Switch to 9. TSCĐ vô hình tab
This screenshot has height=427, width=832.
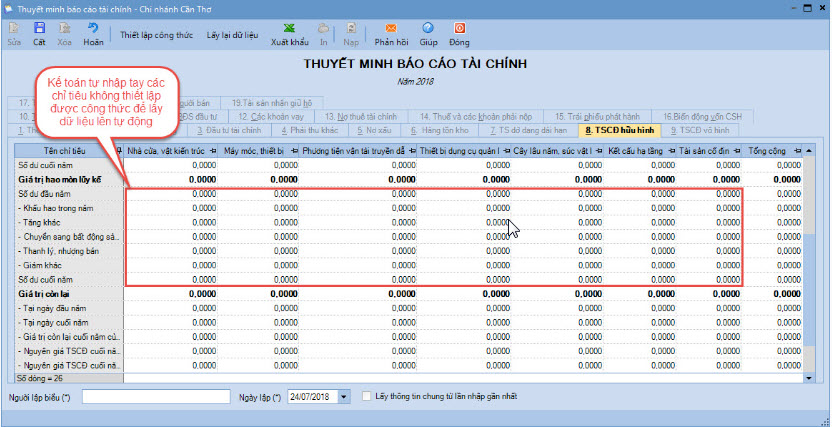(699, 130)
